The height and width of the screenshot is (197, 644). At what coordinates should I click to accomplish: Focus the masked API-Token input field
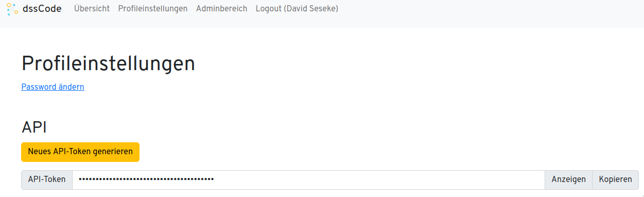point(308,179)
